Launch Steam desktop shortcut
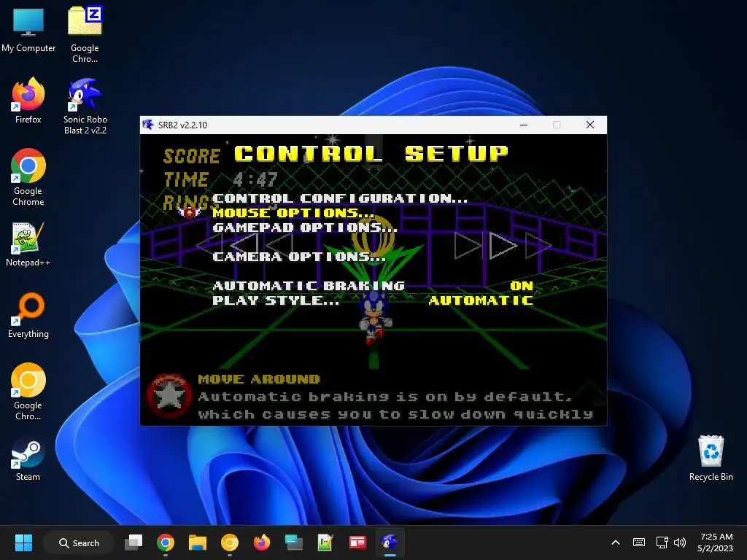Viewport: 747px width, 560px height. click(28, 459)
